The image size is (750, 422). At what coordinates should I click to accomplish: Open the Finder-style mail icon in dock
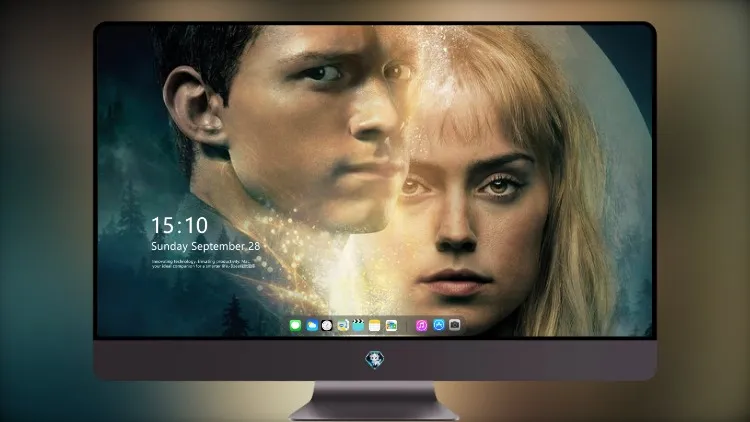343,325
